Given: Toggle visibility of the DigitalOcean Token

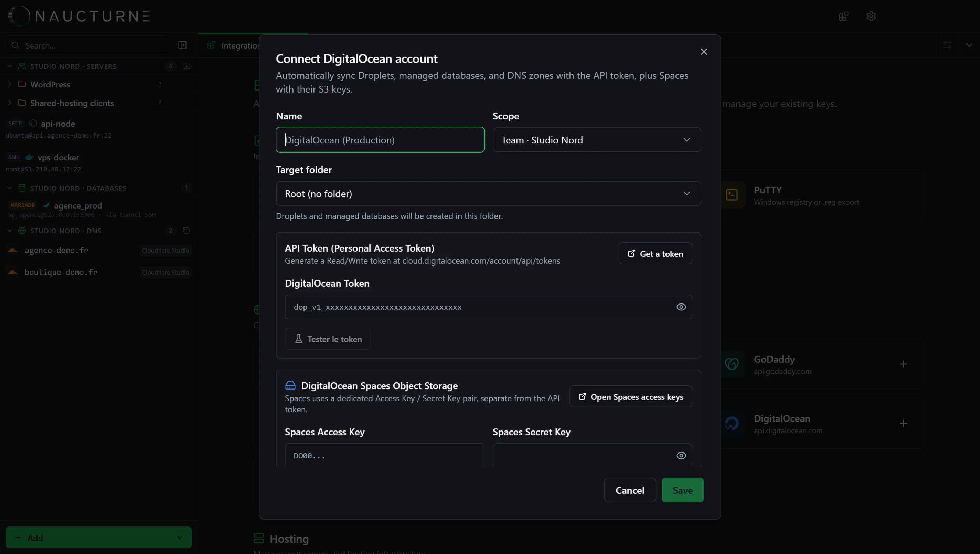Looking at the screenshot, I should 681,307.
